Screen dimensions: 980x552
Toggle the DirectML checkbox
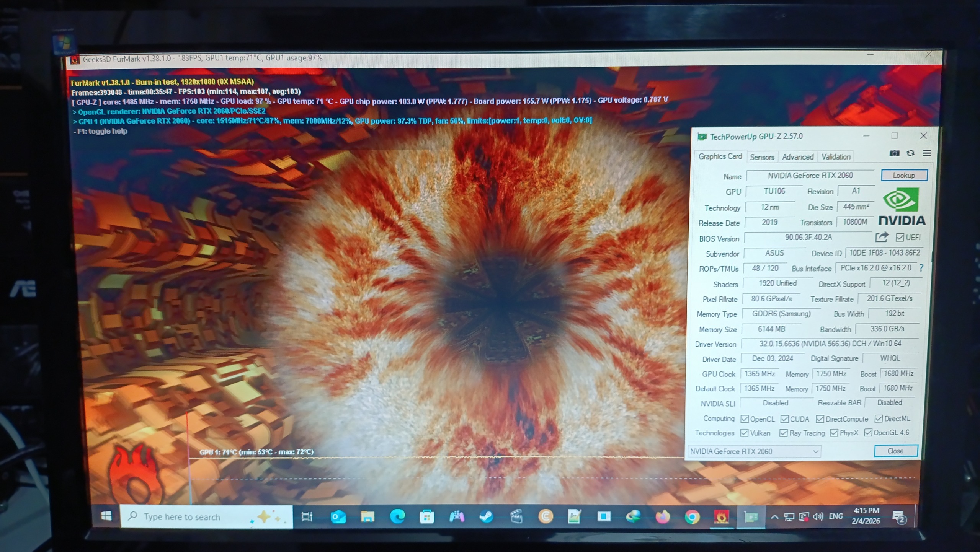coord(879,418)
